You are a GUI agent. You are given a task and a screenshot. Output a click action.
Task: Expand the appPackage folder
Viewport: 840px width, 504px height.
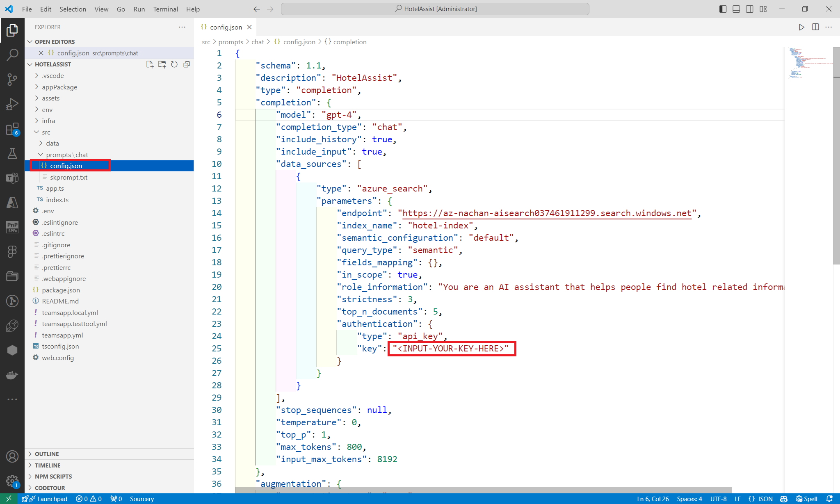coord(59,87)
